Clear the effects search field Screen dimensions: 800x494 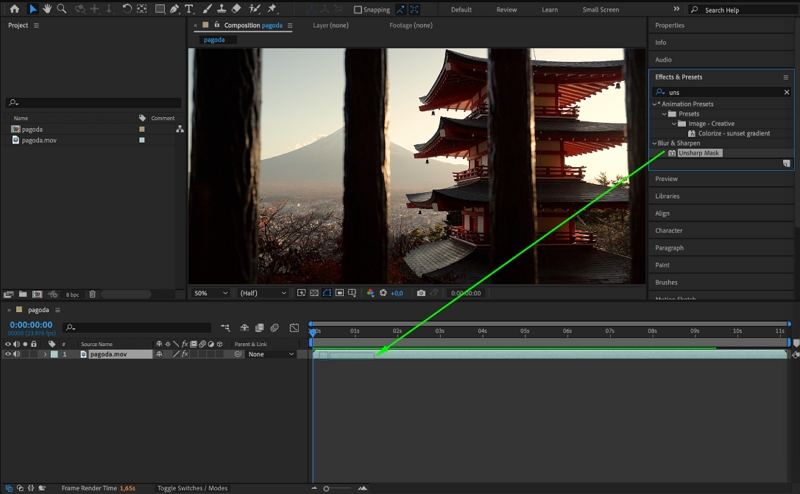[786, 92]
